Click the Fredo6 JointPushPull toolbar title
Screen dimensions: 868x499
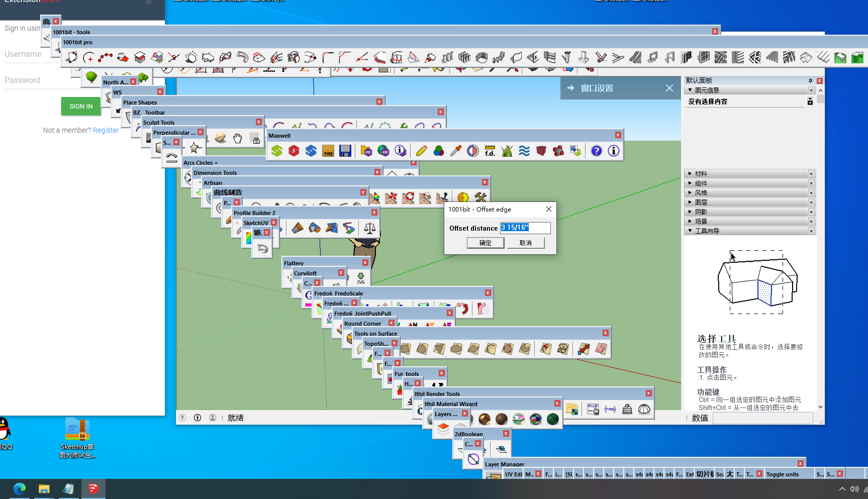click(362, 314)
